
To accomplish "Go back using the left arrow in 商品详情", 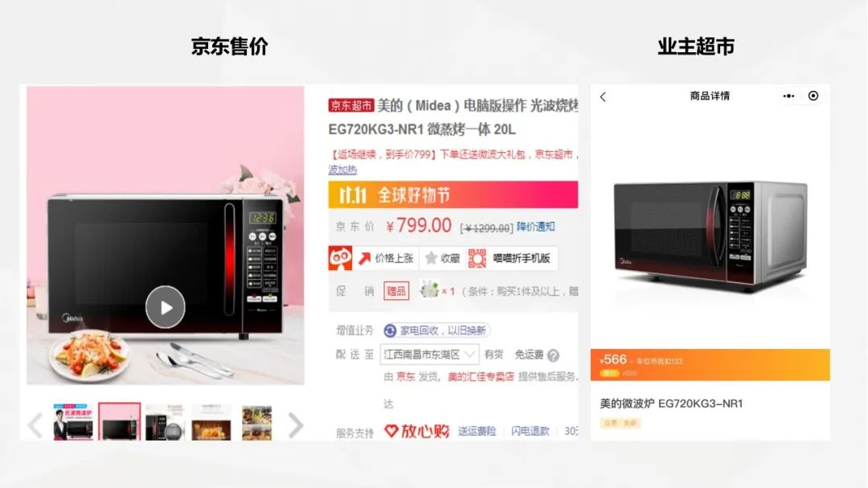I will (603, 97).
